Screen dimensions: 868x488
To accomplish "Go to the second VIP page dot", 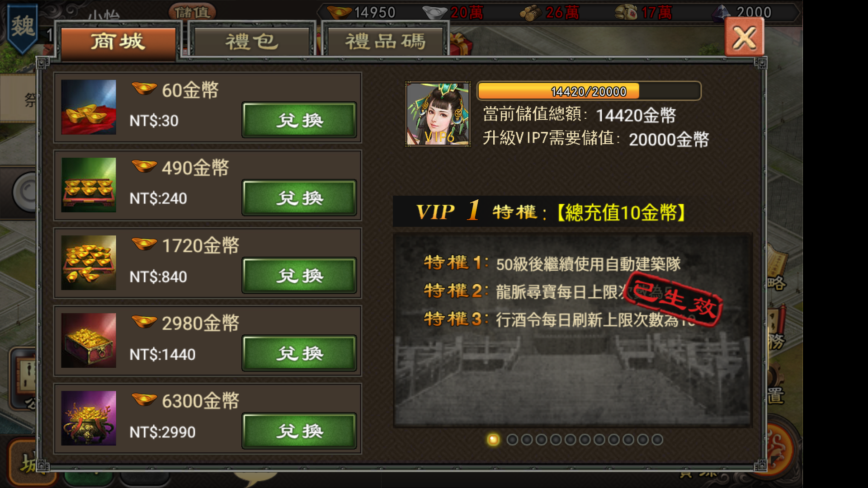I will pos(512,440).
